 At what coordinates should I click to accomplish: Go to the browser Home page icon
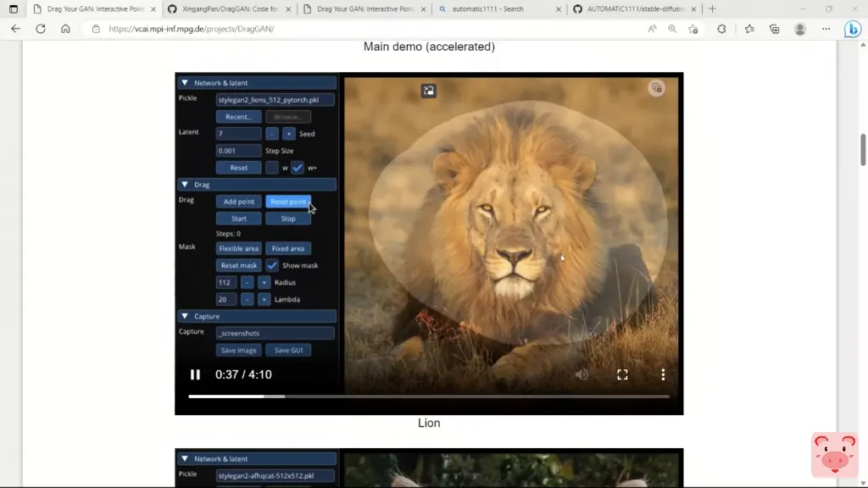pyautogui.click(x=65, y=29)
